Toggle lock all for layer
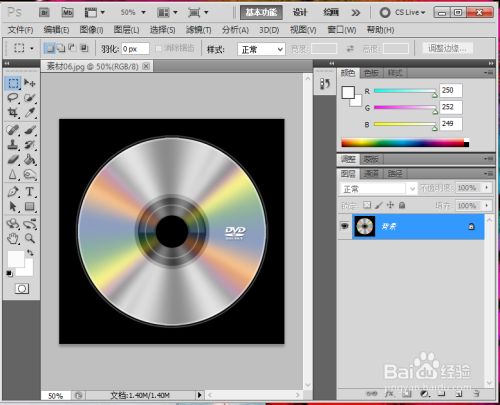Viewport: 500px width, 405px height. point(402,205)
